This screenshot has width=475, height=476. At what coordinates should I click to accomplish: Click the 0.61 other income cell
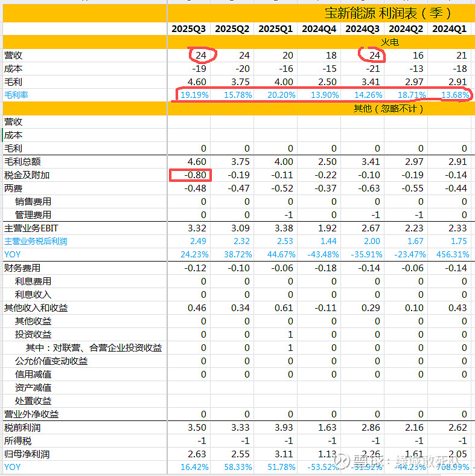point(284,308)
